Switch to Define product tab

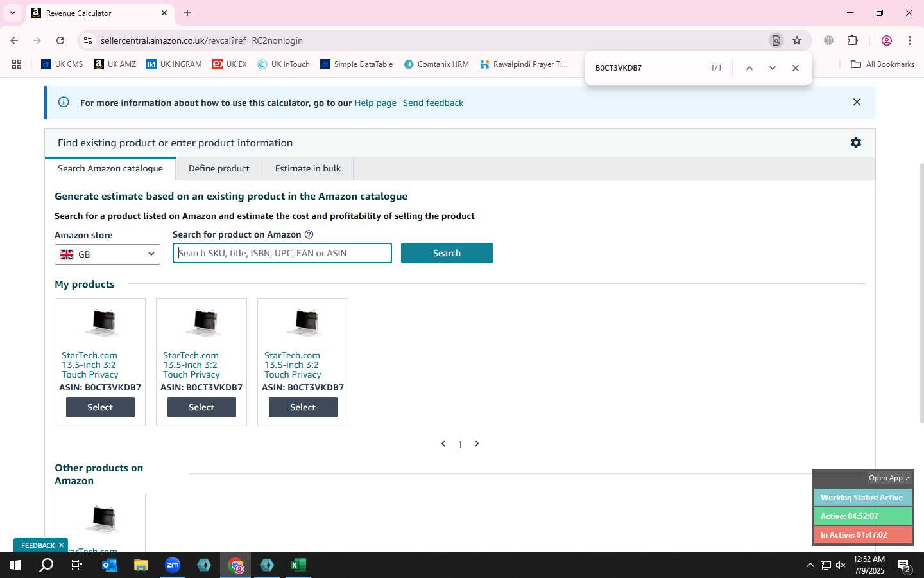pyautogui.click(x=219, y=168)
